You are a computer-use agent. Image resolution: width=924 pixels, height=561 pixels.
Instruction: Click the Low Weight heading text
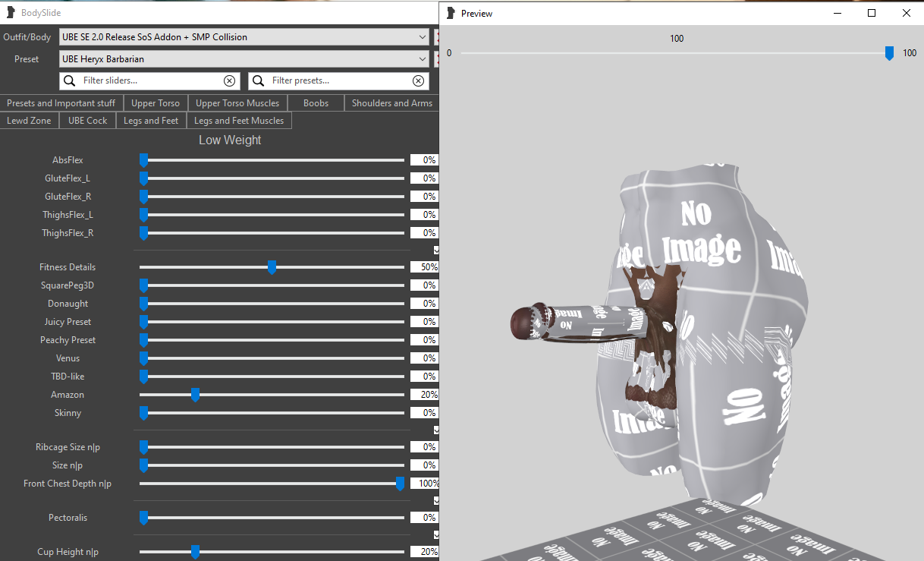(x=230, y=140)
